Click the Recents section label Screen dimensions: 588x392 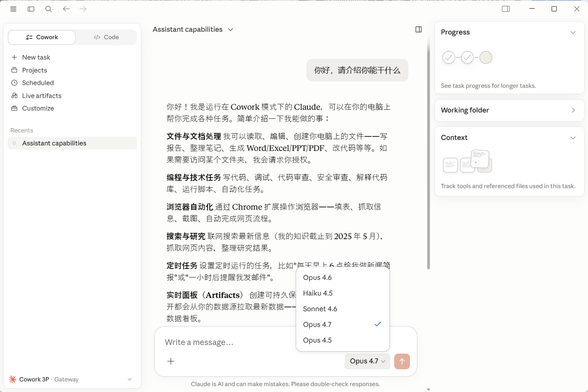point(22,131)
